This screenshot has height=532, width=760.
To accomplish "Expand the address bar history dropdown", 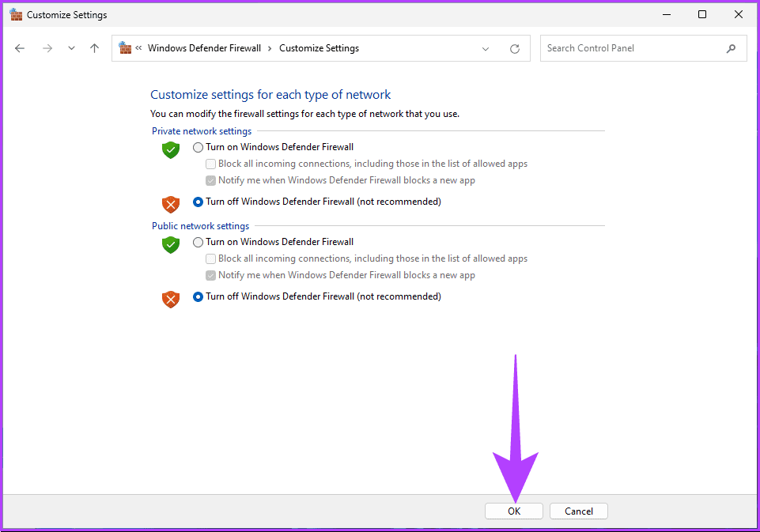I will click(486, 48).
